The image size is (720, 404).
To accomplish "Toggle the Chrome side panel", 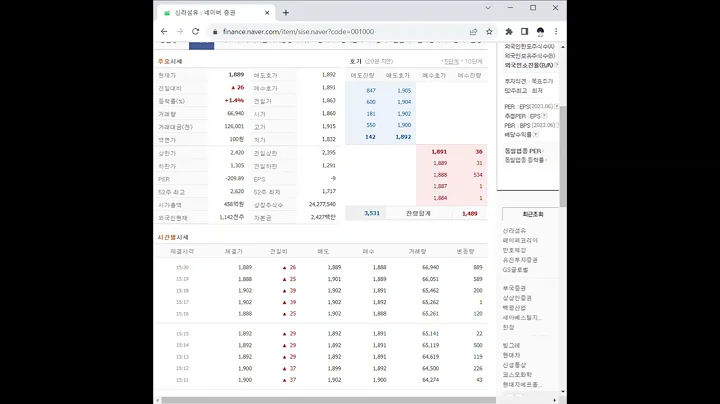I will pyautogui.click(x=524, y=32).
